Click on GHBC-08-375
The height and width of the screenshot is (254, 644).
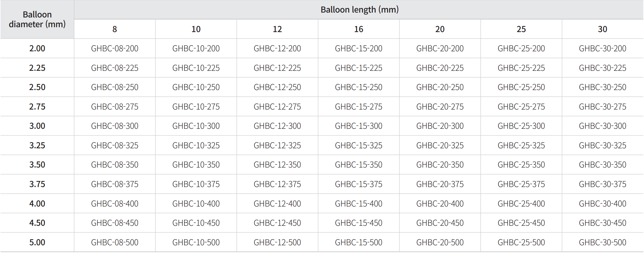(115, 184)
